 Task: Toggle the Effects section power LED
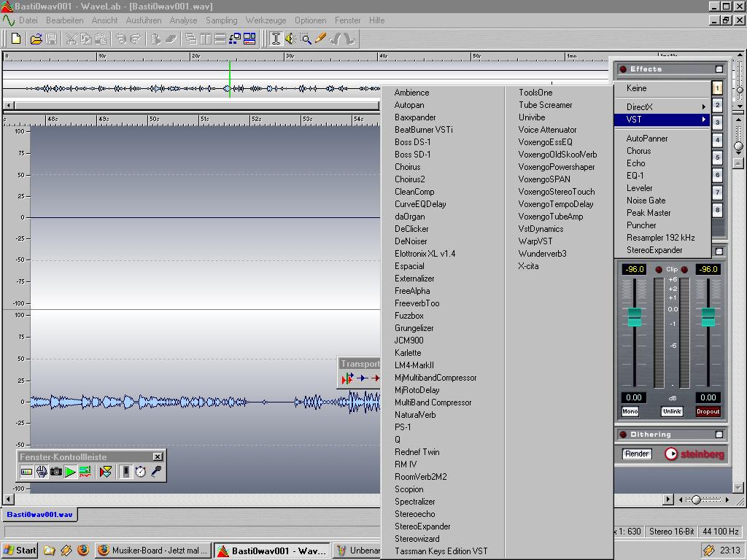pos(623,69)
